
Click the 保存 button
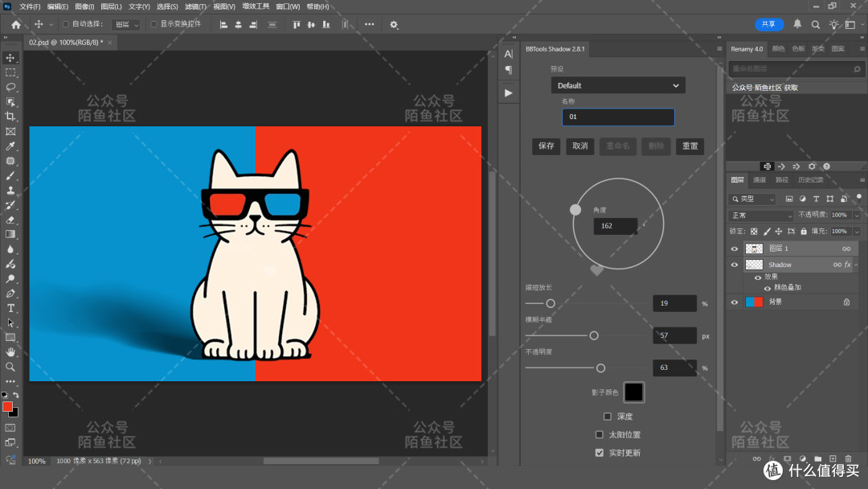coord(546,146)
